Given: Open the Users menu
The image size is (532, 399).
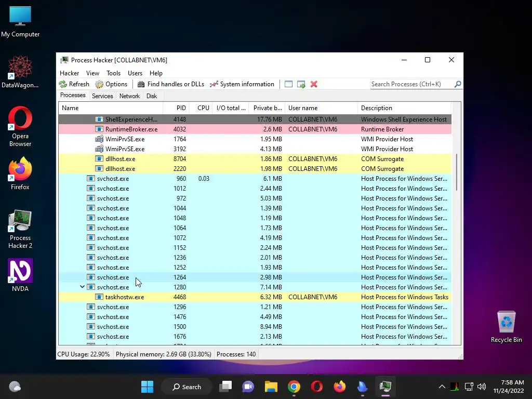Looking at the screenshot, I should (135, 73).
